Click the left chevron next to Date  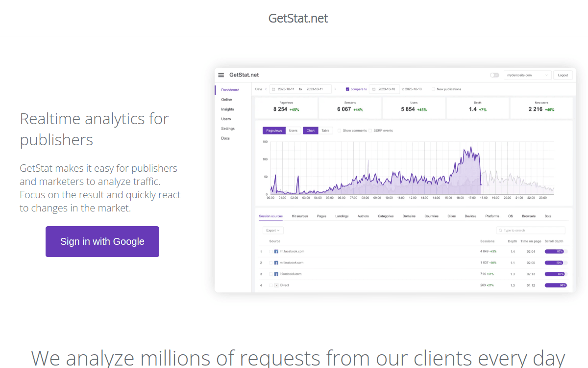coord(266,89)
